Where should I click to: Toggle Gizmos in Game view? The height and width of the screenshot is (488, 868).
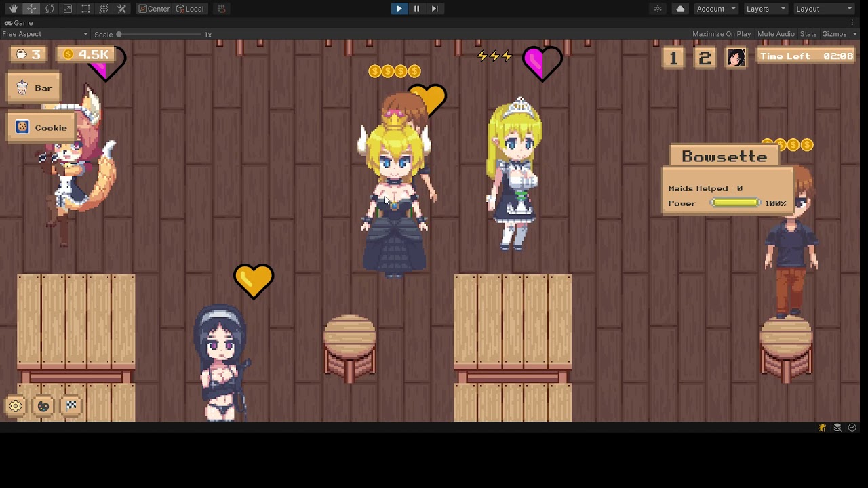[834, 34]
